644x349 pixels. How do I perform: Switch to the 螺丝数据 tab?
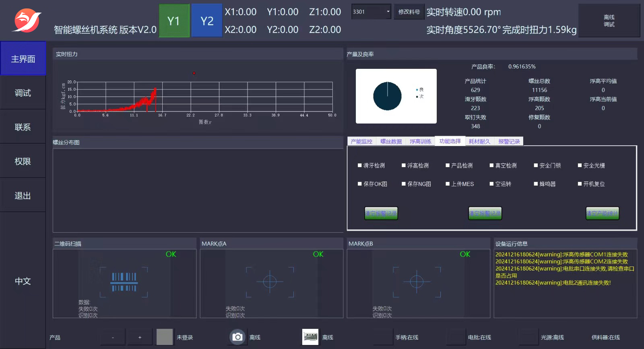391,141
